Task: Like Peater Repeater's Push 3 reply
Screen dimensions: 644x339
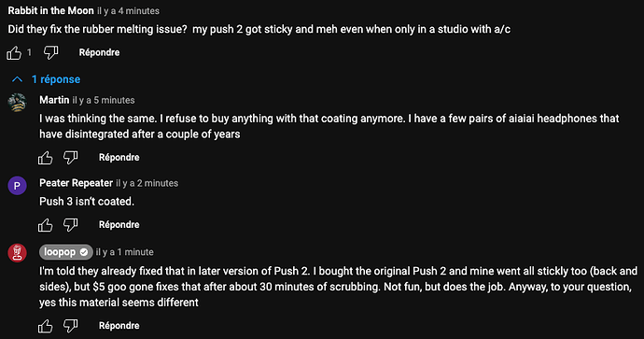Action: tap(45, 225)
